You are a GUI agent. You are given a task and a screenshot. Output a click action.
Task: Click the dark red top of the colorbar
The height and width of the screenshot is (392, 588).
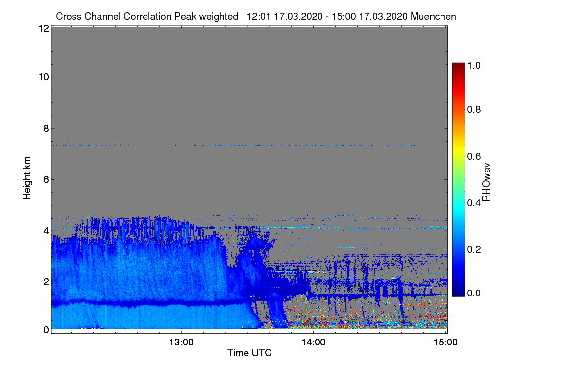tap(458, 68)
